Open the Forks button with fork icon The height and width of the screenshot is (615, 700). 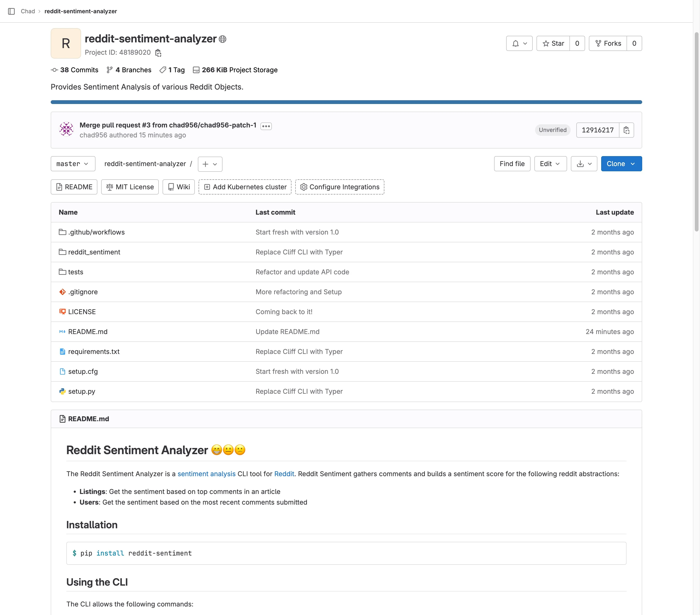point(608,44)
